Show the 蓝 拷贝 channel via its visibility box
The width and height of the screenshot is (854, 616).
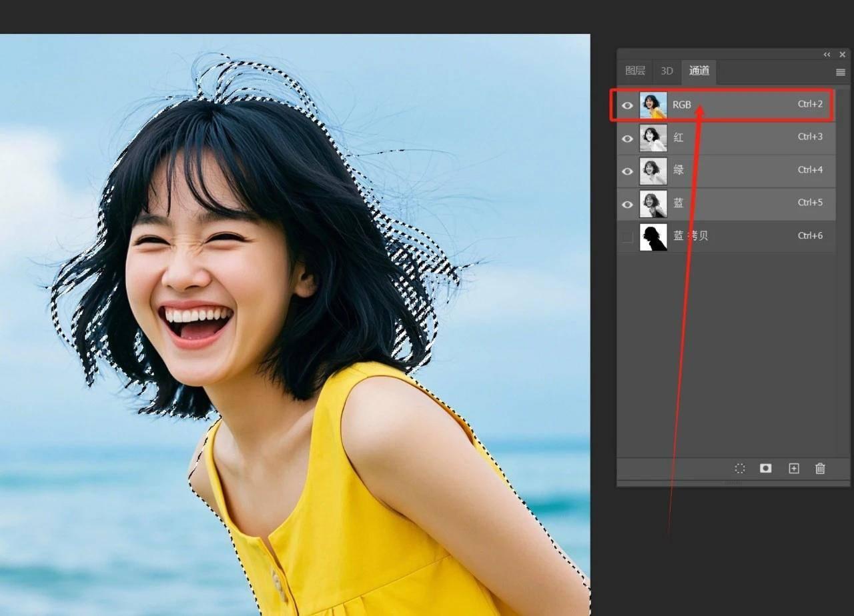[x=627, y=237]
